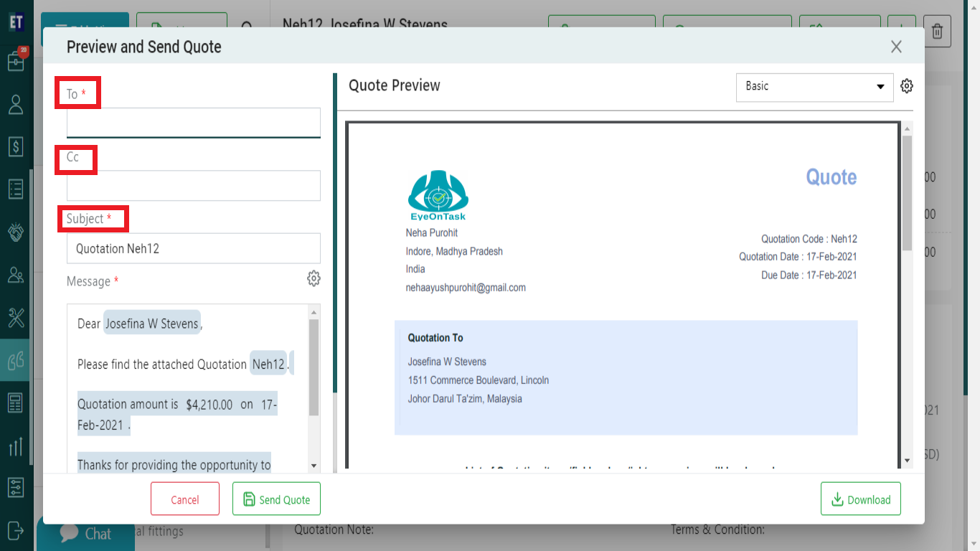The height and width of the screenshot is (551, 980).
Task: Click the Send Quote button
Action: click(x=276, y=499)
